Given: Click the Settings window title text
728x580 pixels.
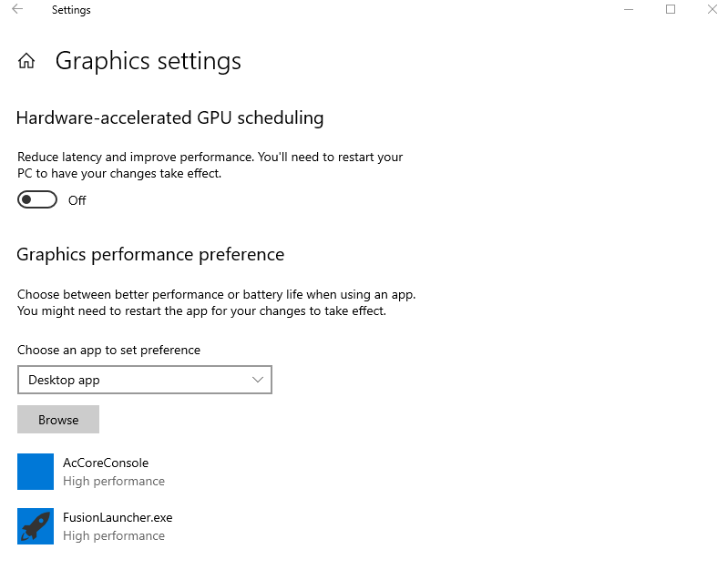Looking at the screenshot, I should pos(71,10).
